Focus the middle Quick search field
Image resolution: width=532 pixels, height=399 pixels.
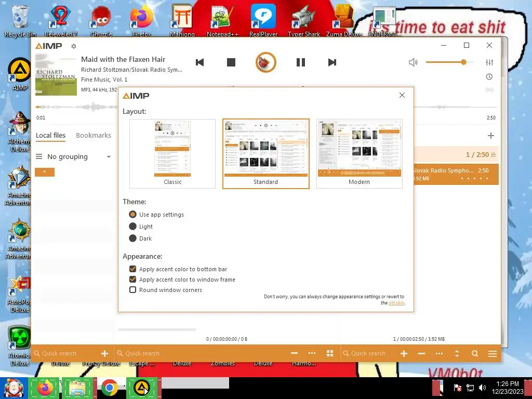pyautogui.click(x=202, y=353)
